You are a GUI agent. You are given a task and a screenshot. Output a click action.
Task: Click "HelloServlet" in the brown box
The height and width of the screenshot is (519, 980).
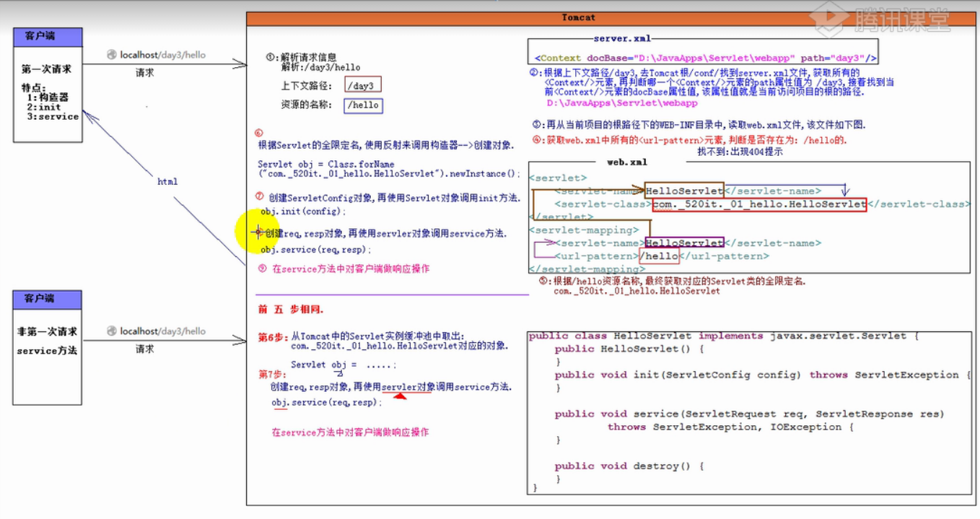coord(684,191)
